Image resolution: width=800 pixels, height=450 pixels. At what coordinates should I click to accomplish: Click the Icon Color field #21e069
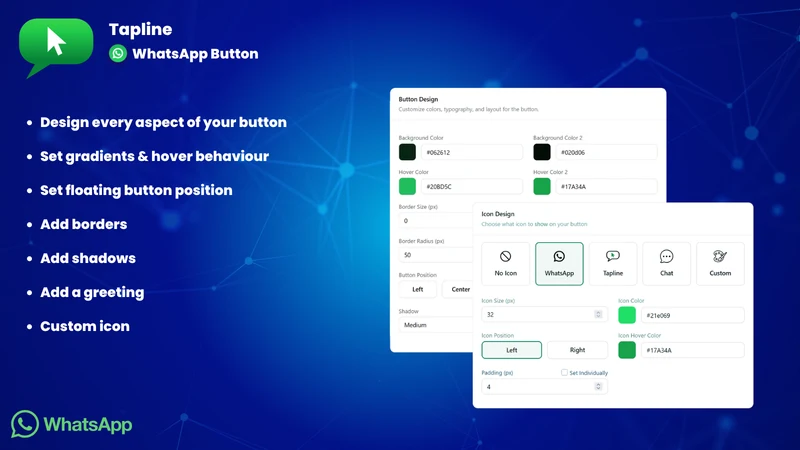[x=693, y=315]
